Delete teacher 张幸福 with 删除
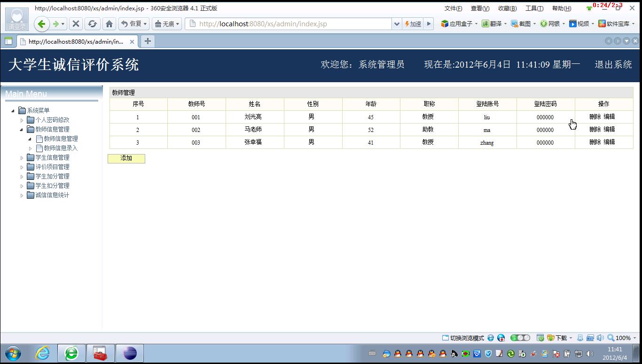Screen dimensions: 642x364 [x=595, y=142]
